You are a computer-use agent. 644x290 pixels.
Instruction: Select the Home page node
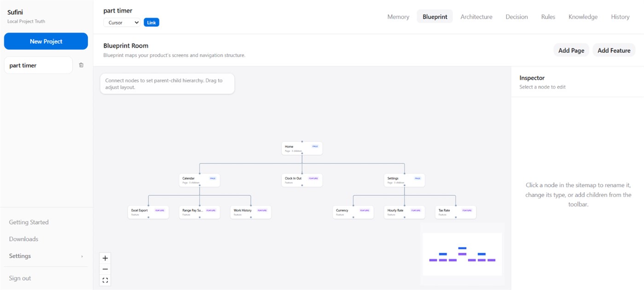(302, 148)
